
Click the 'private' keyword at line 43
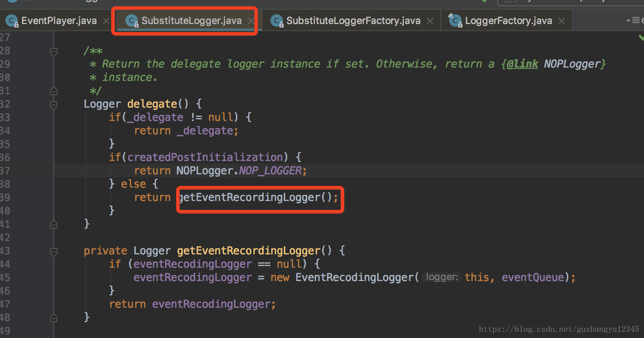(x=105, y=251)
